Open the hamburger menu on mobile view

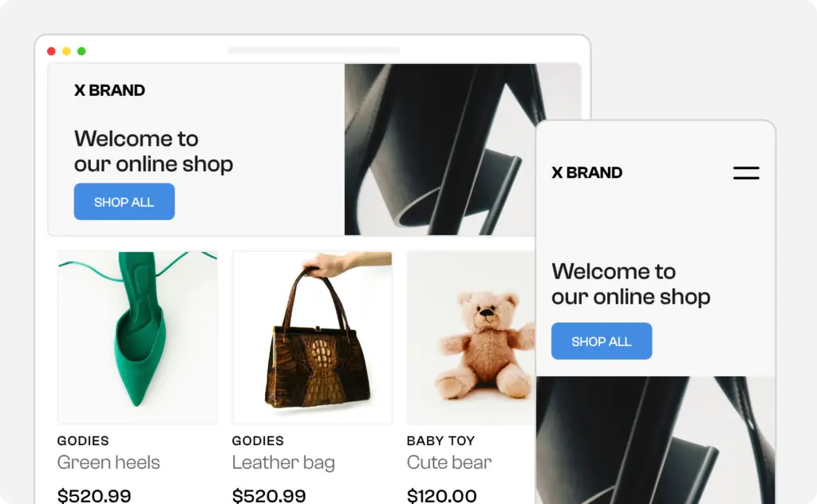[x=746, y=173]
